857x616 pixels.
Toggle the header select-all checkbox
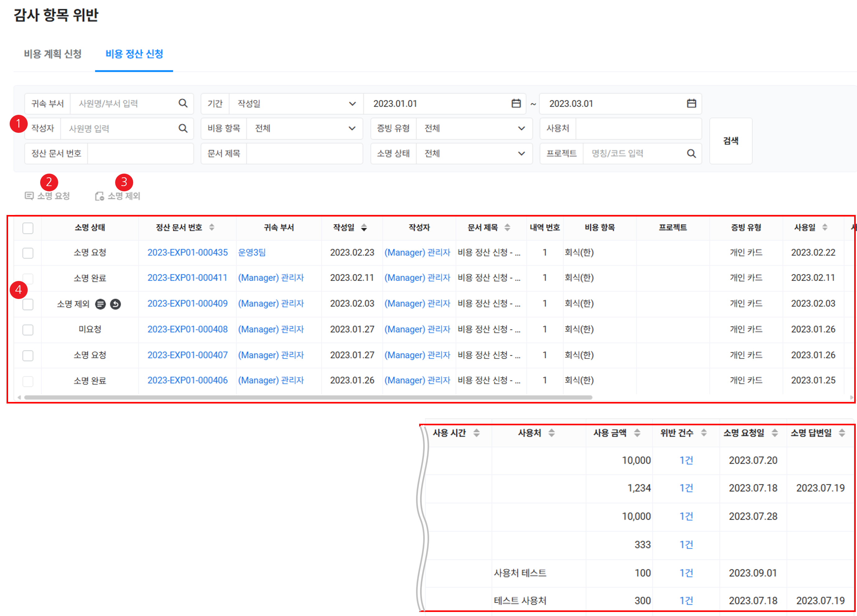28,228
